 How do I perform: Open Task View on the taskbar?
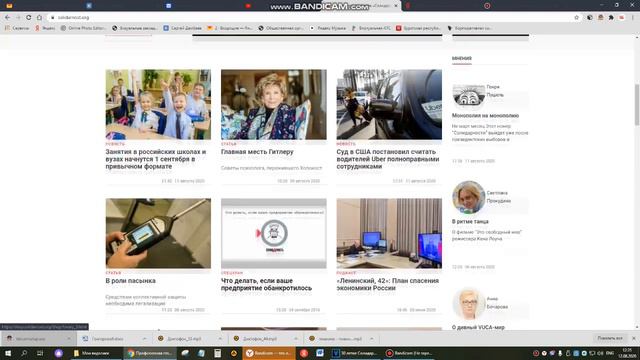tap(40, 353)
